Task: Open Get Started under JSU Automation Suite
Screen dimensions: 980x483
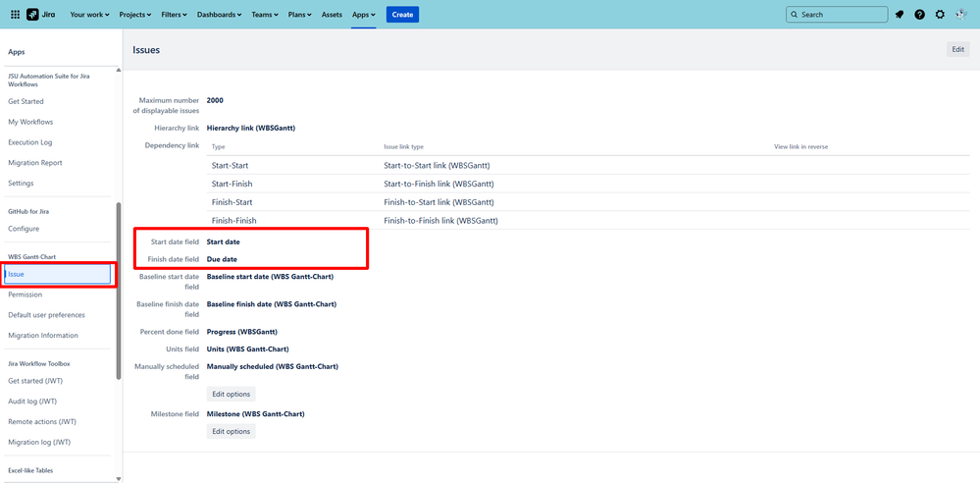Action: (x=26, y=101)
